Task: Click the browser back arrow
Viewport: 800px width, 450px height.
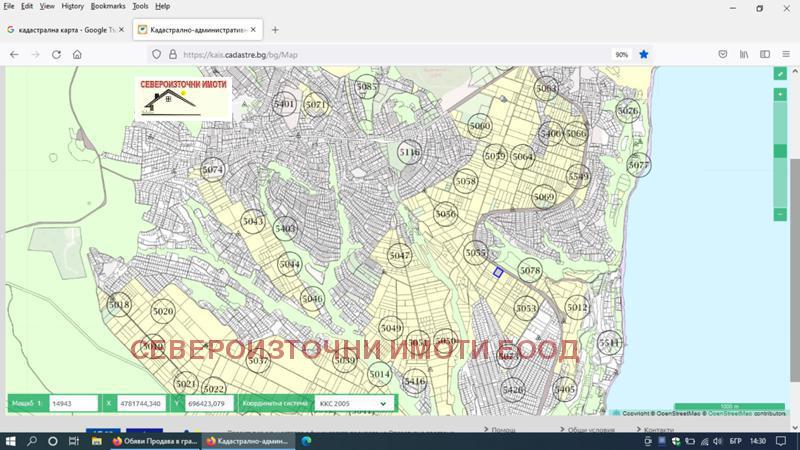Action: tap(14, 54)
